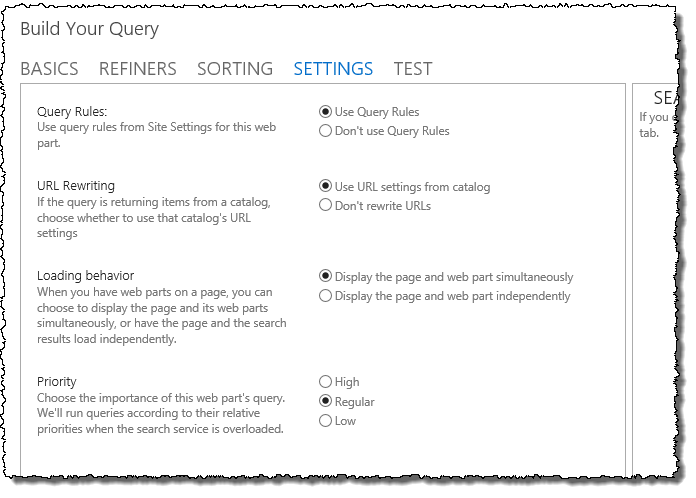This screenshot has width=696, height=498.
Task: Pick the 'Don't rewrite URLs' radio button
Action: coord(325,205)
